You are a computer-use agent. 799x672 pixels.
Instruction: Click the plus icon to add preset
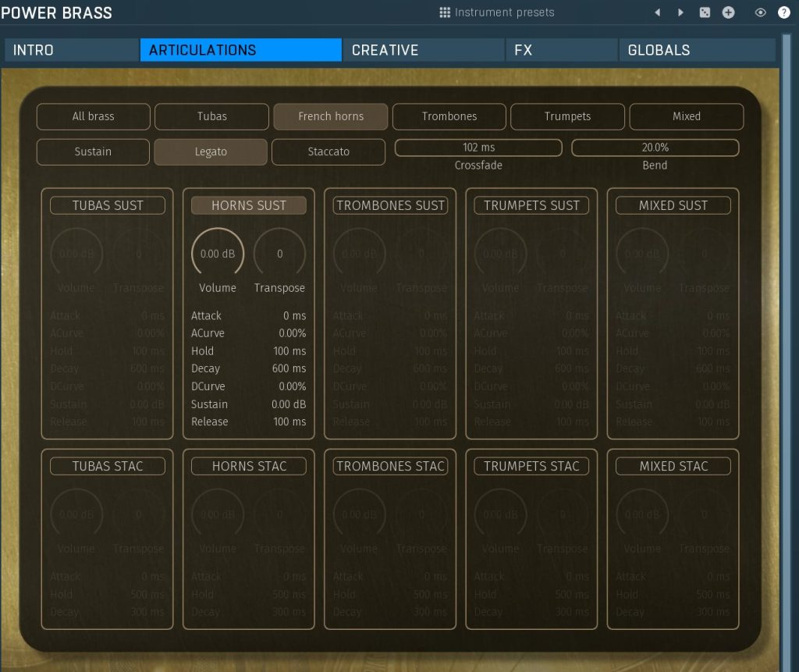pos(728,12)
